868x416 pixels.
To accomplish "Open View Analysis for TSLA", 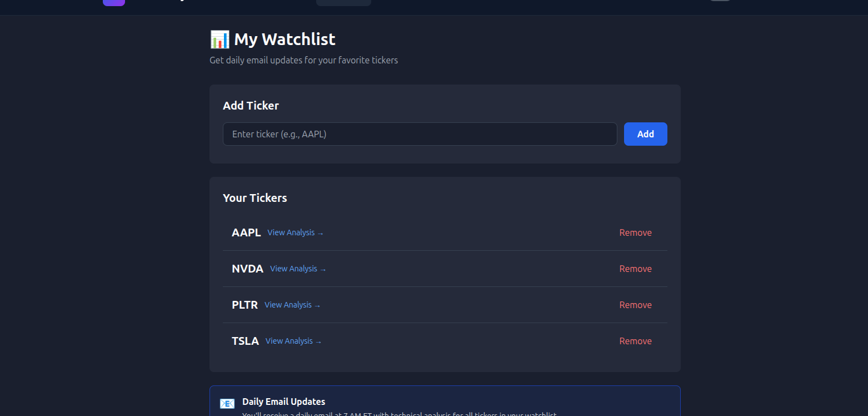I will click(x=288, y=341).
